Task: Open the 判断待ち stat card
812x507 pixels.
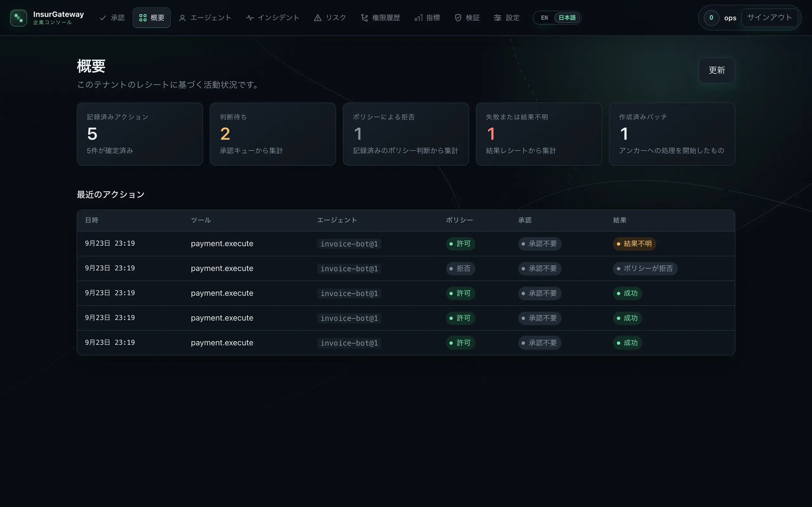Action: pyautogui.click(x=273, y=134)
